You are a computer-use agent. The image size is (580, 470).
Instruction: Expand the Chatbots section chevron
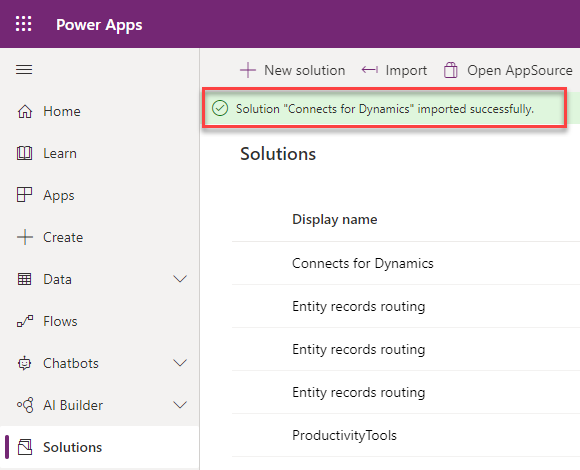(x=180, y=363)
